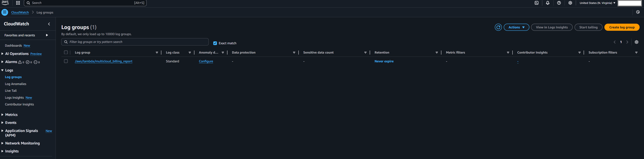Open the Actions dropdown

516,27
